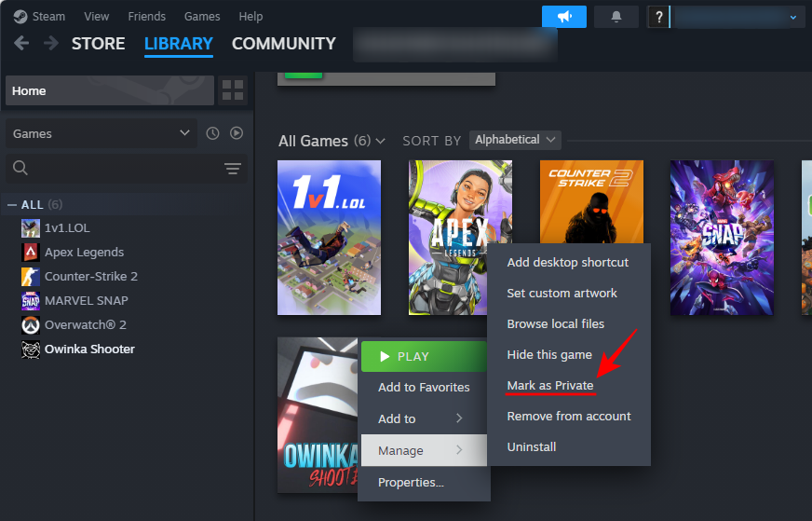
Task: Open the Alphabetical sort dropdown
Action: 515,140
